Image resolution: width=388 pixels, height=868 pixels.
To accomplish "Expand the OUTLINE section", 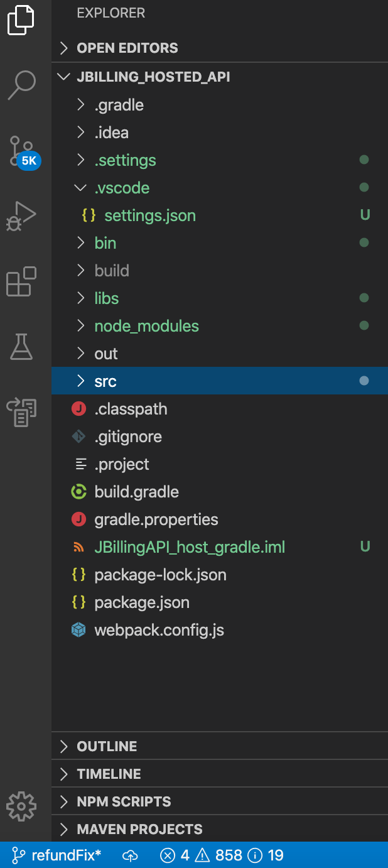I will tap(107, 746).
